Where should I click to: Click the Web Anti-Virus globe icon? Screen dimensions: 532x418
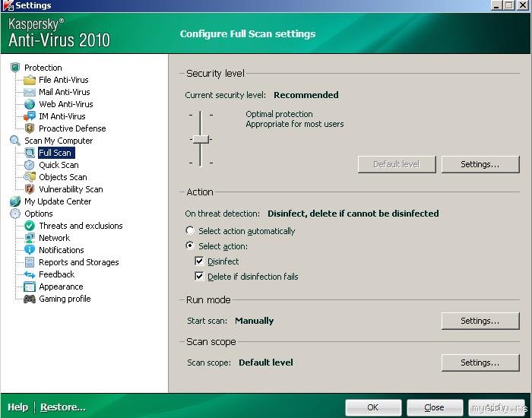[30, 104]
